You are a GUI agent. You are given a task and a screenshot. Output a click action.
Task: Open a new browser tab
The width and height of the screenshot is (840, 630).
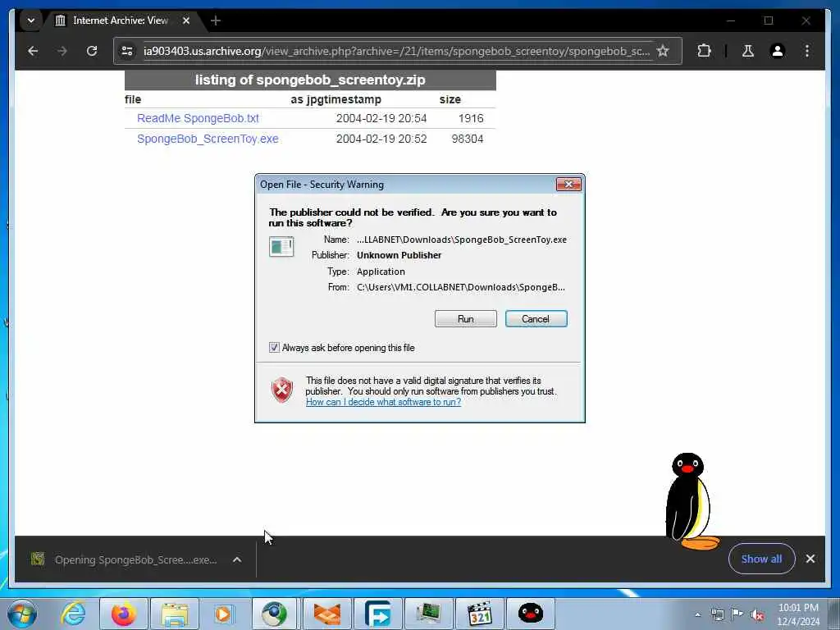[216, 21]
